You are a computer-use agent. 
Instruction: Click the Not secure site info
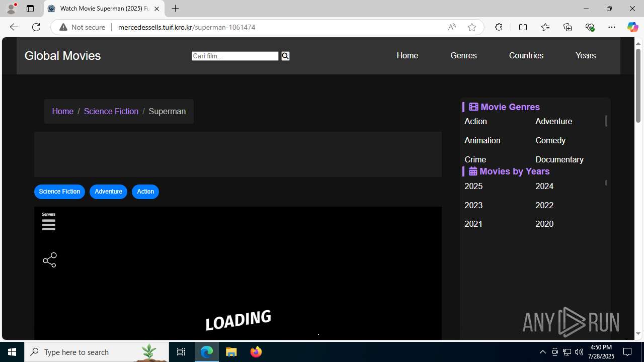tap(83, 27)
